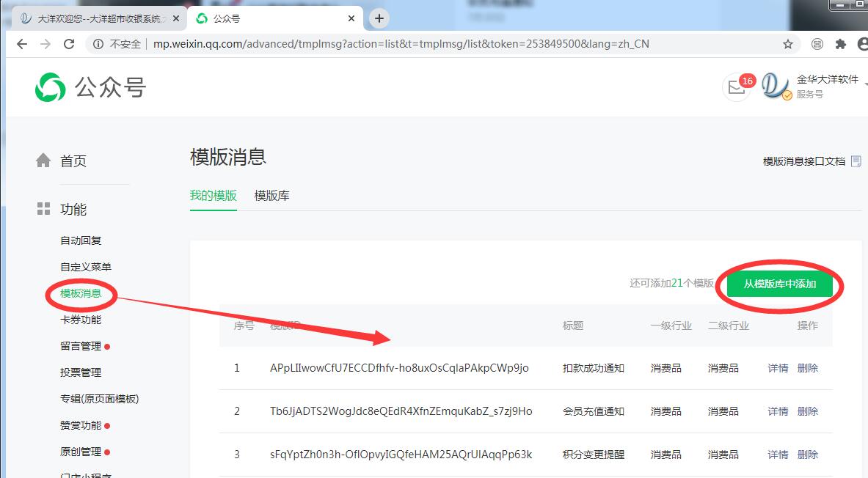Bookmark this page with the star icon

coord(788,44)
